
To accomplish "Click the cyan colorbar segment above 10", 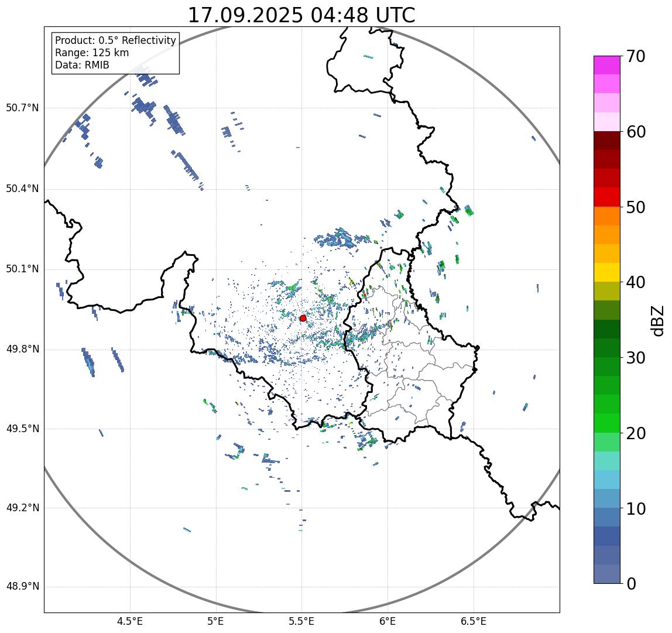I will click(607, 480).
